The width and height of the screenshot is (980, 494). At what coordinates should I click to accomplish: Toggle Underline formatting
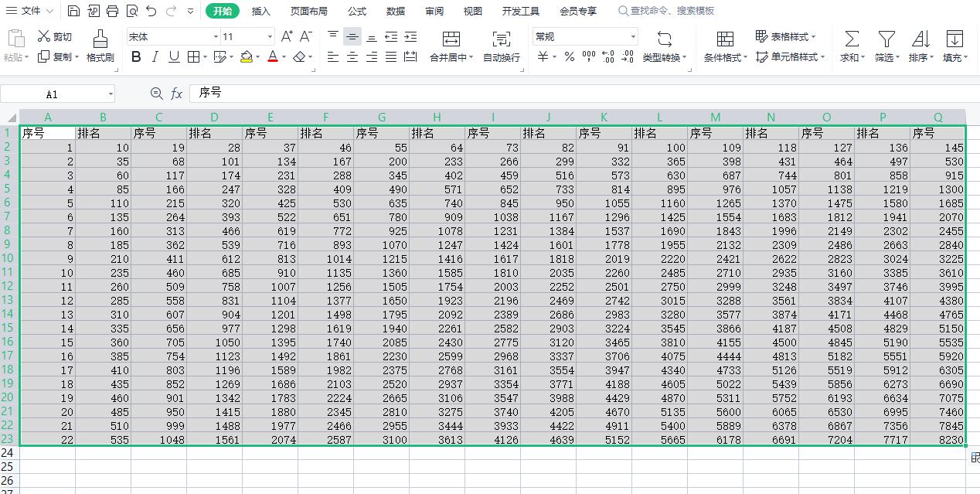pos(174,56)
